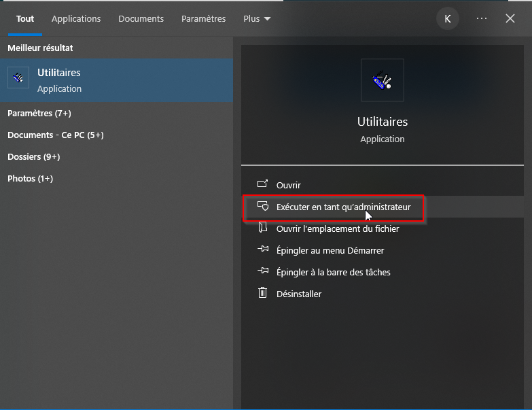The width and height of the screenshot is (532, 410).
Task: Click the pin icon for barre des tâches
Action: 263,271
